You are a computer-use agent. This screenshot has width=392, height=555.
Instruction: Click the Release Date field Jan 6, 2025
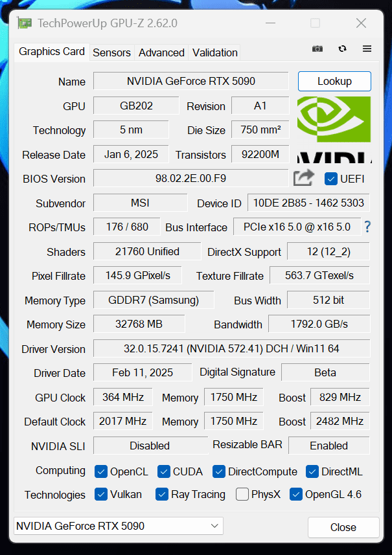click(131, 154)
